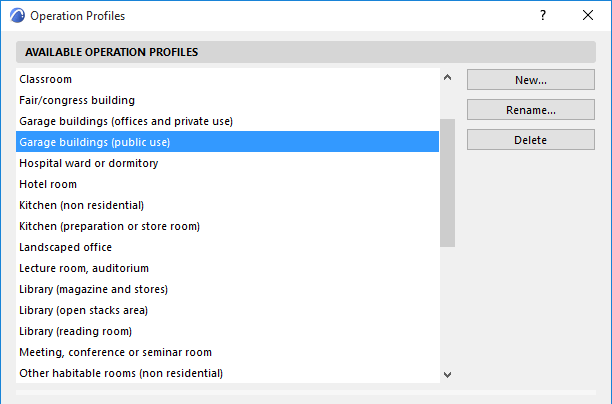Click the ArchiCAD icon in title bar
The image size is (612, 404).
pyautogui.click(x=15, y=16)
